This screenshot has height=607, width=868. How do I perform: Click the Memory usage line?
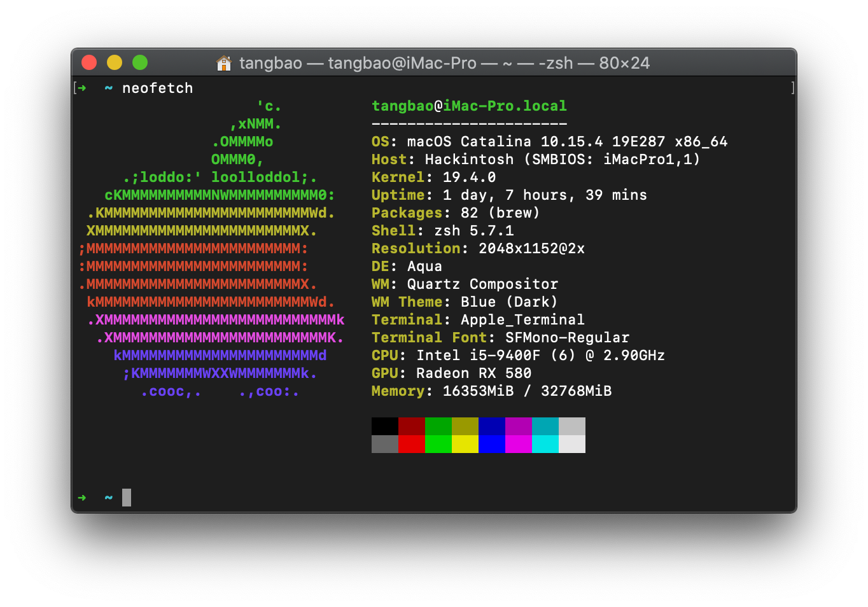(491, 391)
